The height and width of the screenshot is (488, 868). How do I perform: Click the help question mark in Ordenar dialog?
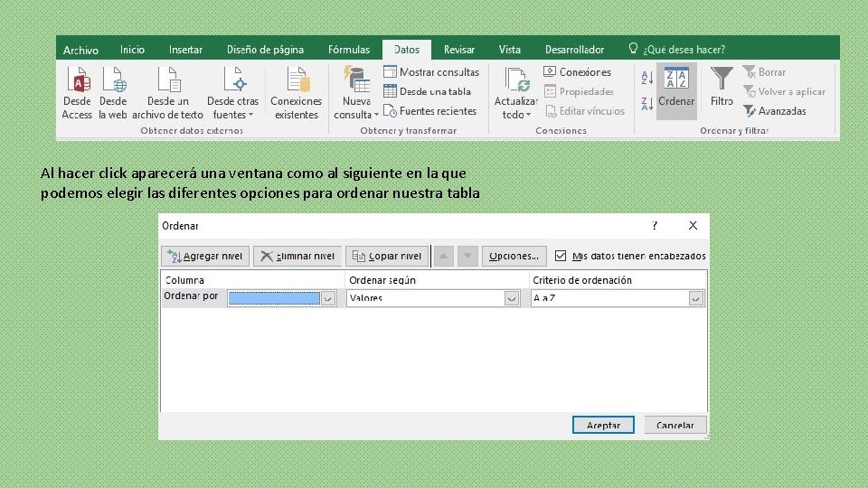click(x=655, y=225)
